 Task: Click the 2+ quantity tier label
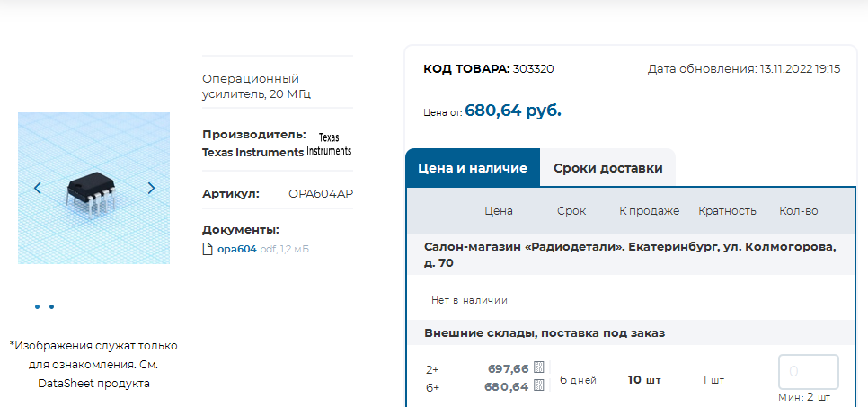coord(432,370)
